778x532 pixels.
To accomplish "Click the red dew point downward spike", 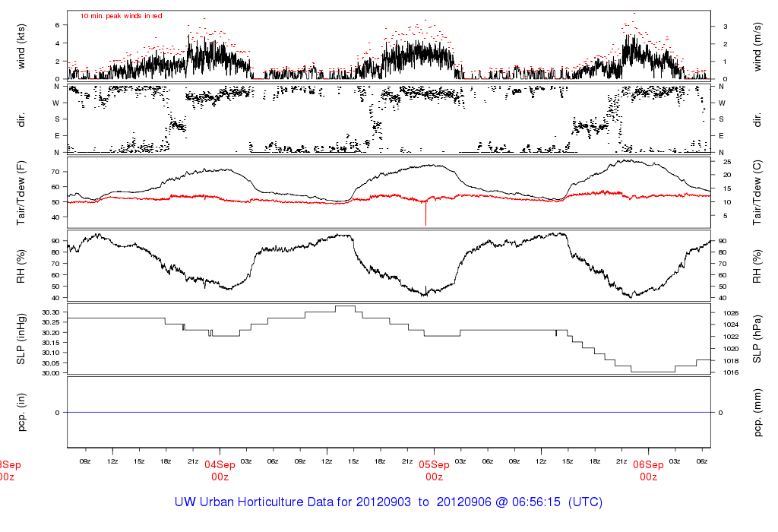I will click(x=425, y=214).
